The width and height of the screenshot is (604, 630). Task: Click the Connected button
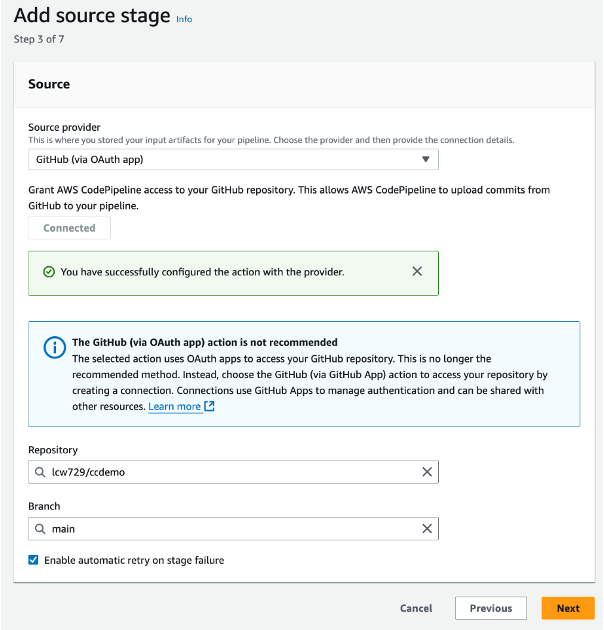(69, 228)
